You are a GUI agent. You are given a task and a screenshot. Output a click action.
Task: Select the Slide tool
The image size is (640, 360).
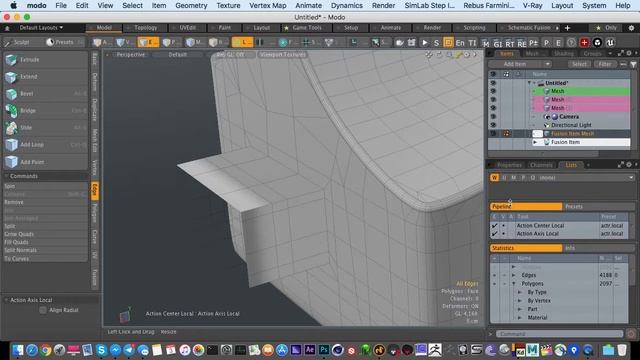pos(45,128)
